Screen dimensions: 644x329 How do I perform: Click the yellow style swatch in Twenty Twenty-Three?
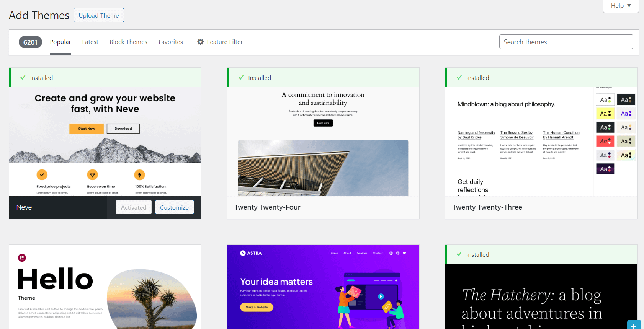605,114
